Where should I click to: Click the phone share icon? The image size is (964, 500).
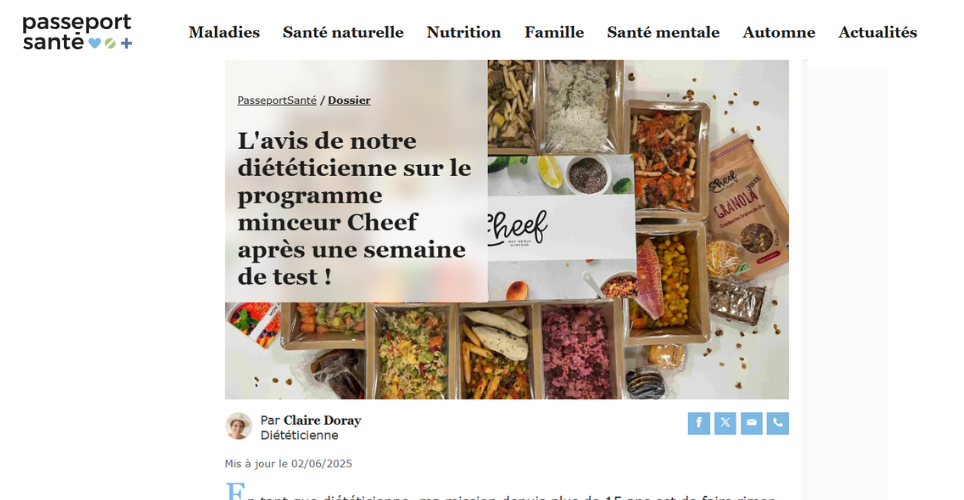tap(778, 423)
